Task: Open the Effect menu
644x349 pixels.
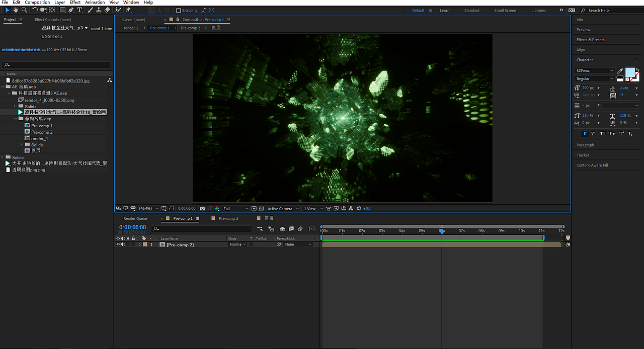Action: point(75,3)
